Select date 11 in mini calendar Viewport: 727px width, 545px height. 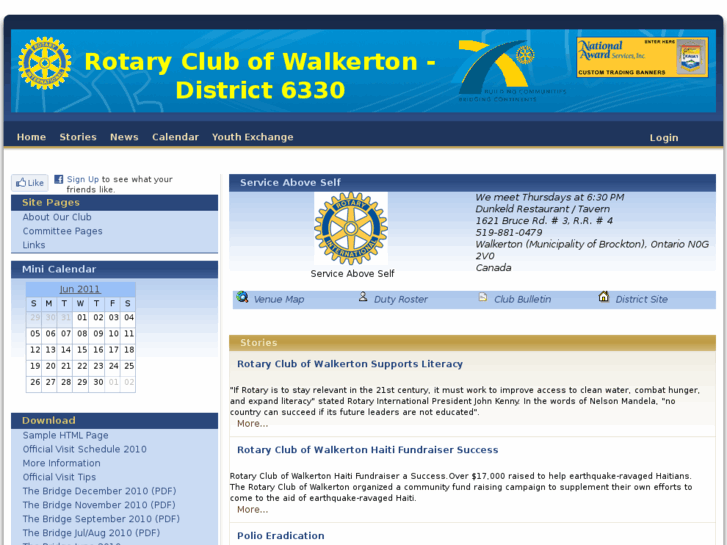[129, 333]
